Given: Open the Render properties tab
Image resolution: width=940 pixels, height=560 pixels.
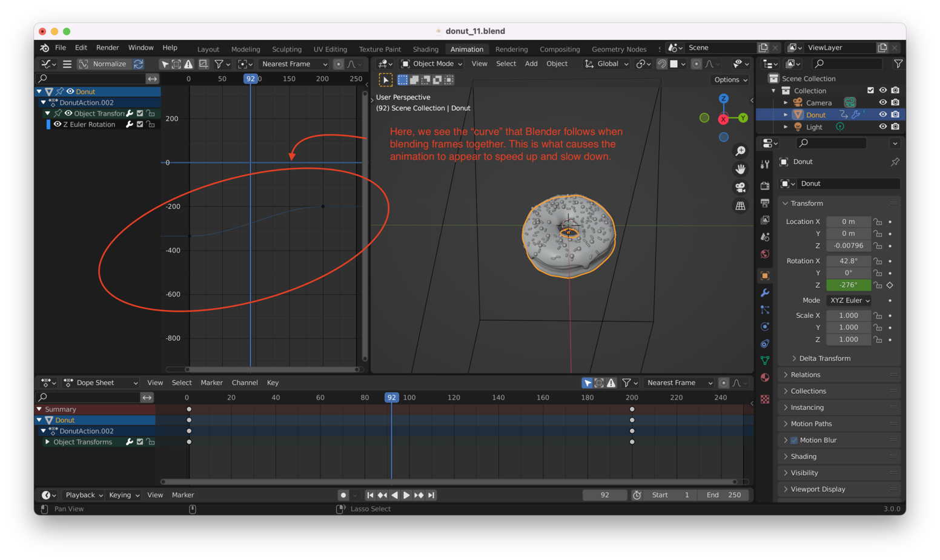Looking at the screenshot, I should [765, 186].
